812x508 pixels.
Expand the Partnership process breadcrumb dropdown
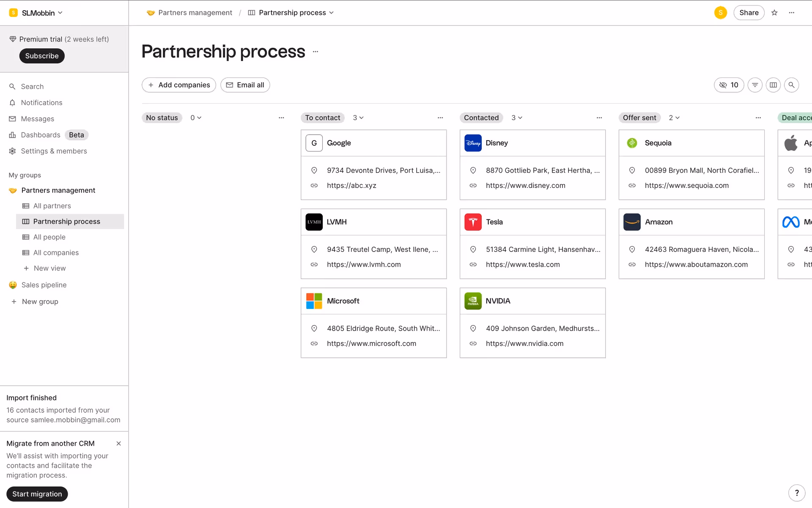331,13
